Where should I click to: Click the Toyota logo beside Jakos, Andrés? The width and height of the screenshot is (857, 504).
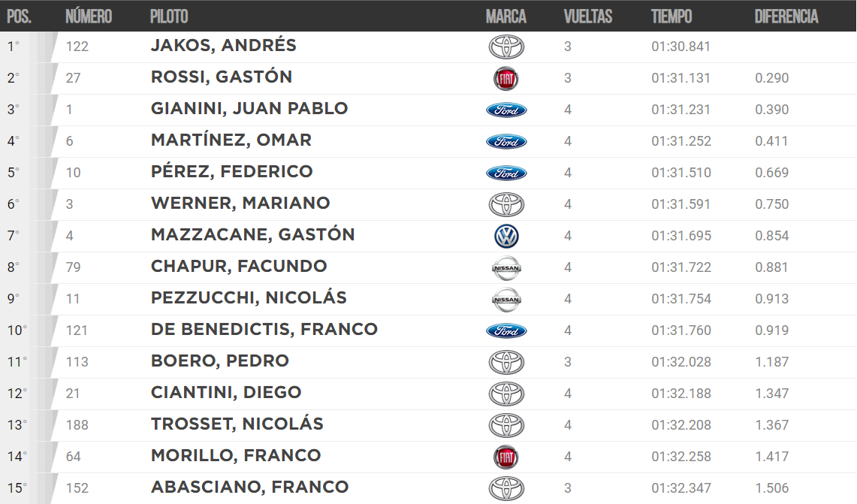pyautogui.click(x=506, y=47)
